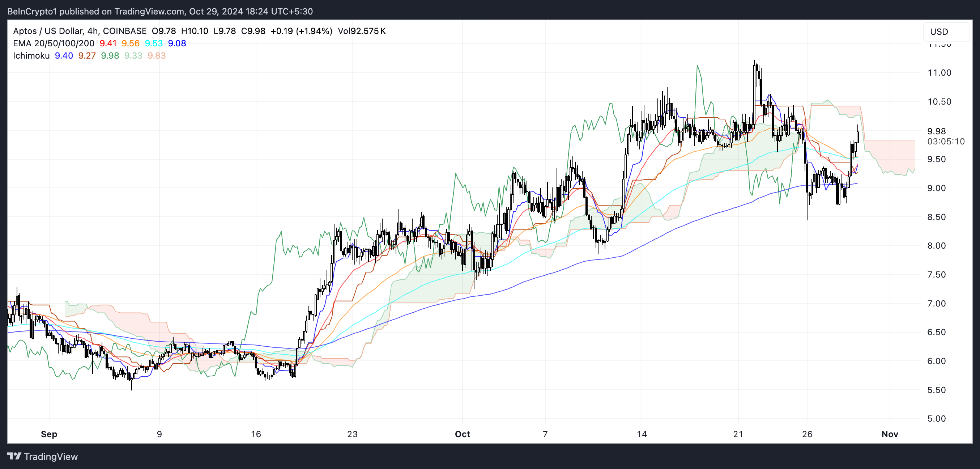The height and width of the screenshot is (469, 980).
Task: Click the Nov date label on time axis
Action: coord(890,434)
